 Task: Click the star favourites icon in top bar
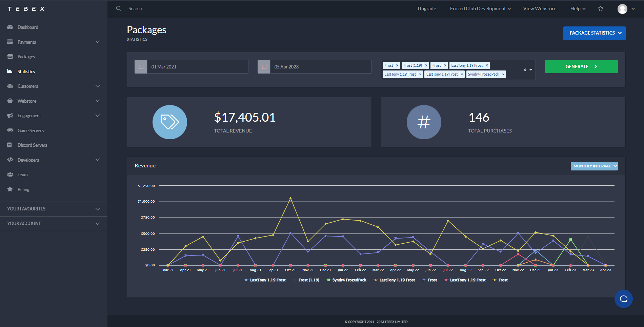[x=601, y=8]
